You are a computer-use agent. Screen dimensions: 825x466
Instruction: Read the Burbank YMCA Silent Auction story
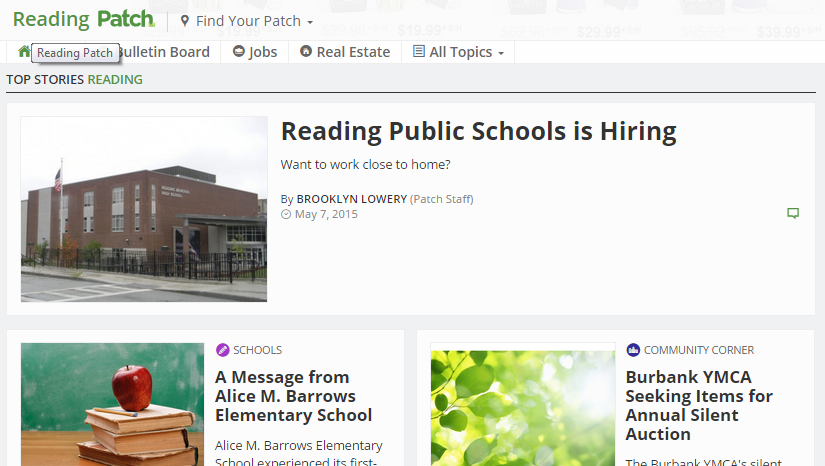pyautogui.click(x=698, y=405)
